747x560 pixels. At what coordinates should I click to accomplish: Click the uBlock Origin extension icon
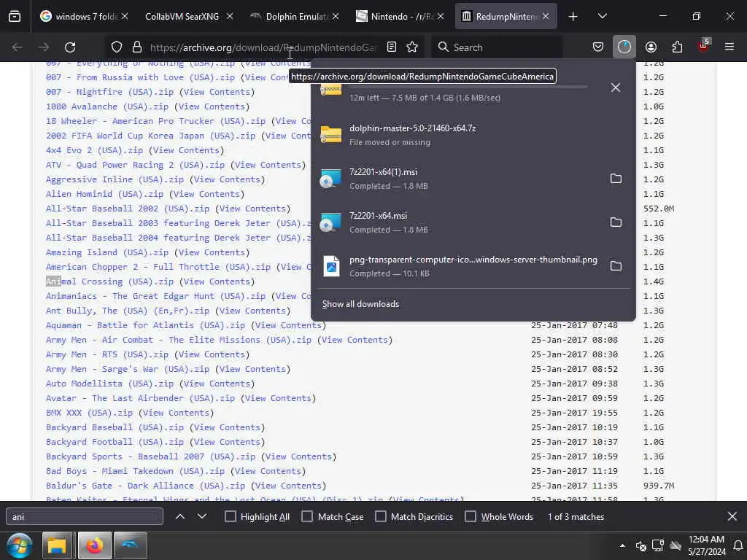(704, 46)
